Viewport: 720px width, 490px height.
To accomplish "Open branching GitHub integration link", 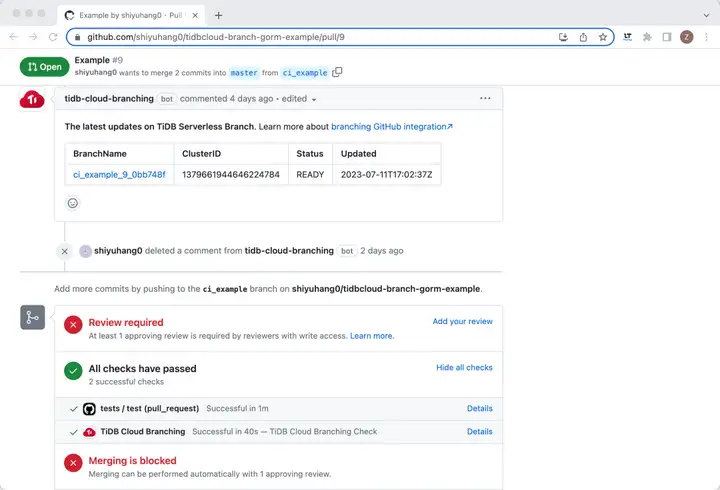I will pyautogui.click(x=392, y=126).
